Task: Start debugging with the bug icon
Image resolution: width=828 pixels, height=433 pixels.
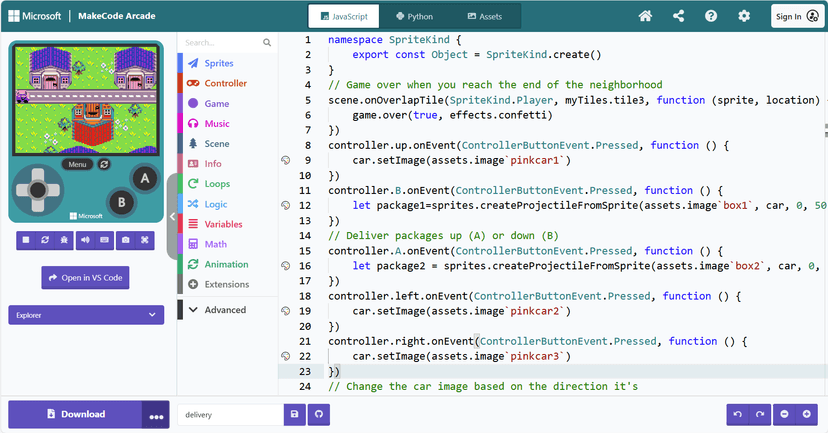Action: (64, 240)
